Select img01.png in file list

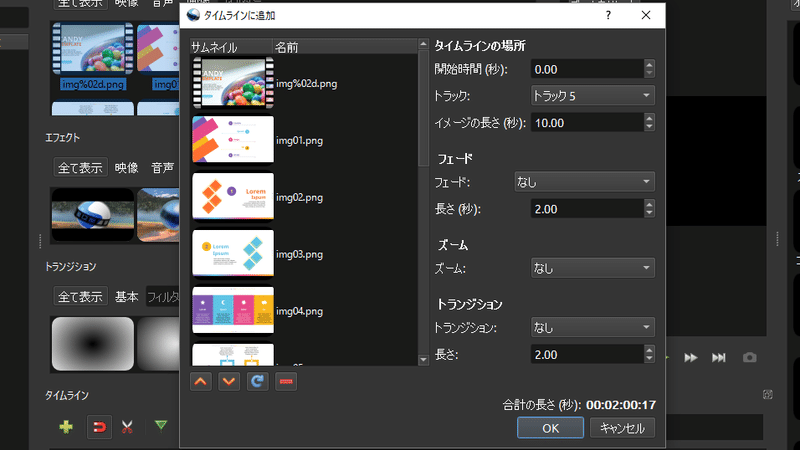tap(299, 140)
